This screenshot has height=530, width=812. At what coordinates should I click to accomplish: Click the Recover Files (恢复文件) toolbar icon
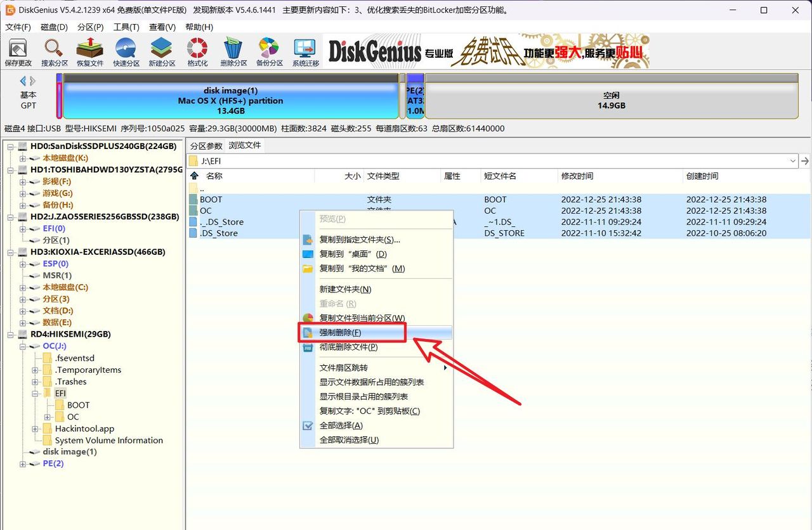[x=89, y=53]
